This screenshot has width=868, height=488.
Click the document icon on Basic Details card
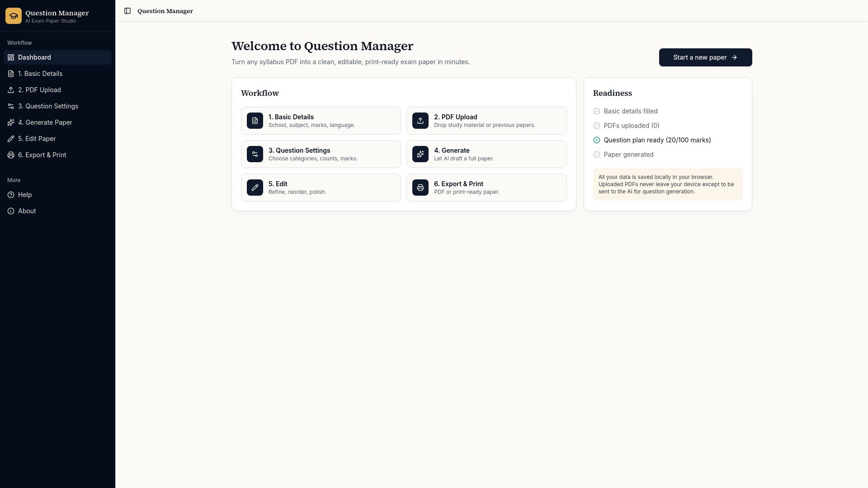coord(255,121)
